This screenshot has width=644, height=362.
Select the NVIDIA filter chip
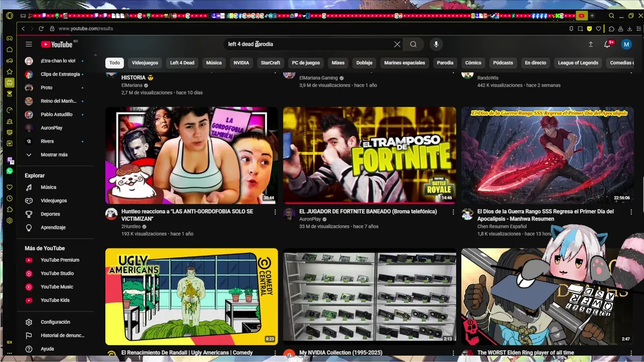241,63
